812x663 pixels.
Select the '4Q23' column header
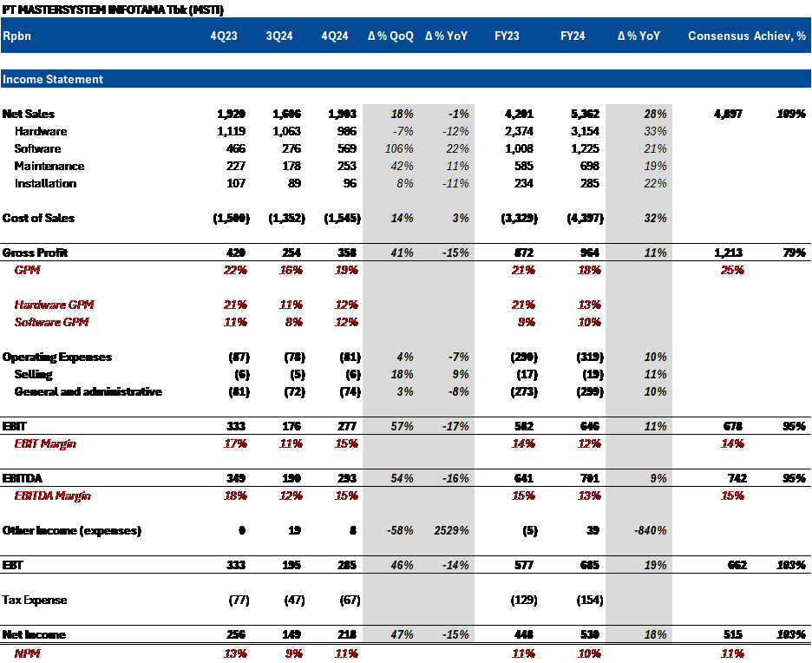coord(224,36)
